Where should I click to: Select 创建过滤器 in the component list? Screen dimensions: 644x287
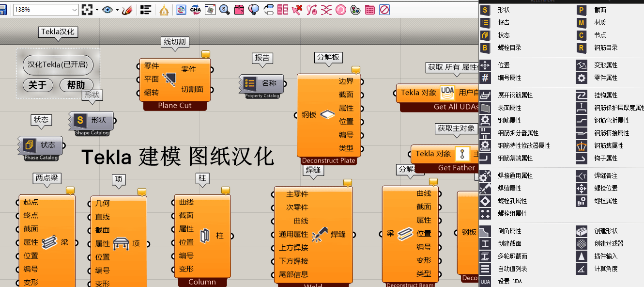pyautogui.click(x=609, y=243)
